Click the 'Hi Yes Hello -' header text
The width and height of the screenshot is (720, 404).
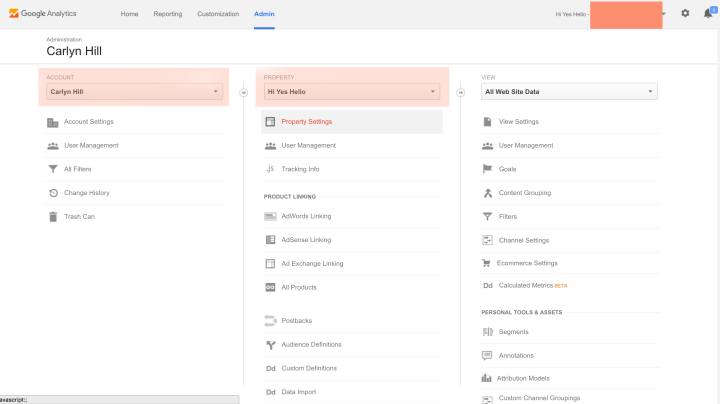click(572, 14)
